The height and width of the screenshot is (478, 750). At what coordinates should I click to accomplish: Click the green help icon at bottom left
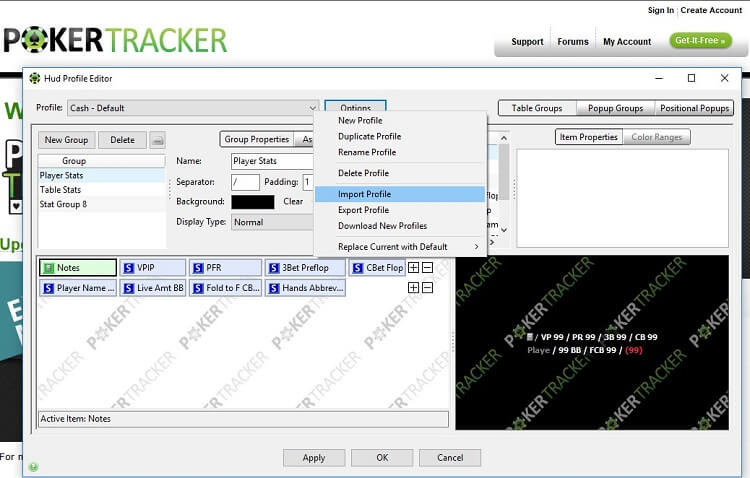click(x=33, y=467)
